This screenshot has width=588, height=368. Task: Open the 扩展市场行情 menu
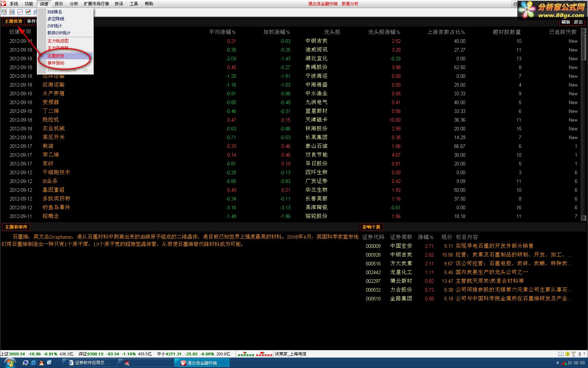click(96, 4)
